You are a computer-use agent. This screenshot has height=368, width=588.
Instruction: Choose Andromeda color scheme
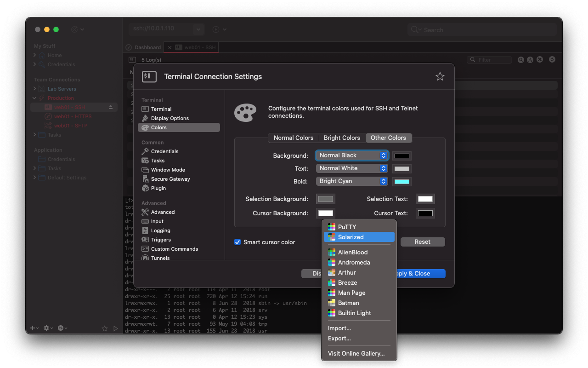(359, 262)
